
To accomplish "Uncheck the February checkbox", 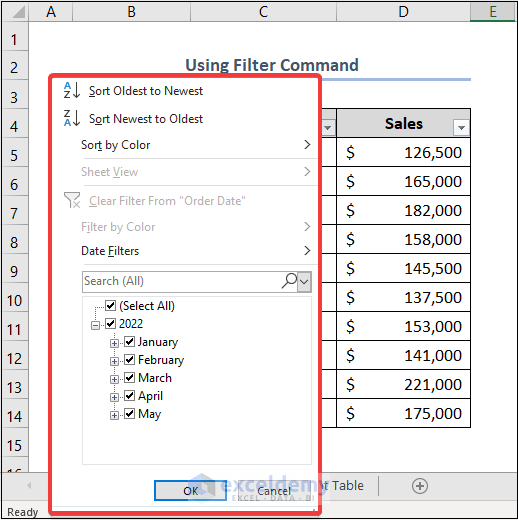I will [129, 359].
